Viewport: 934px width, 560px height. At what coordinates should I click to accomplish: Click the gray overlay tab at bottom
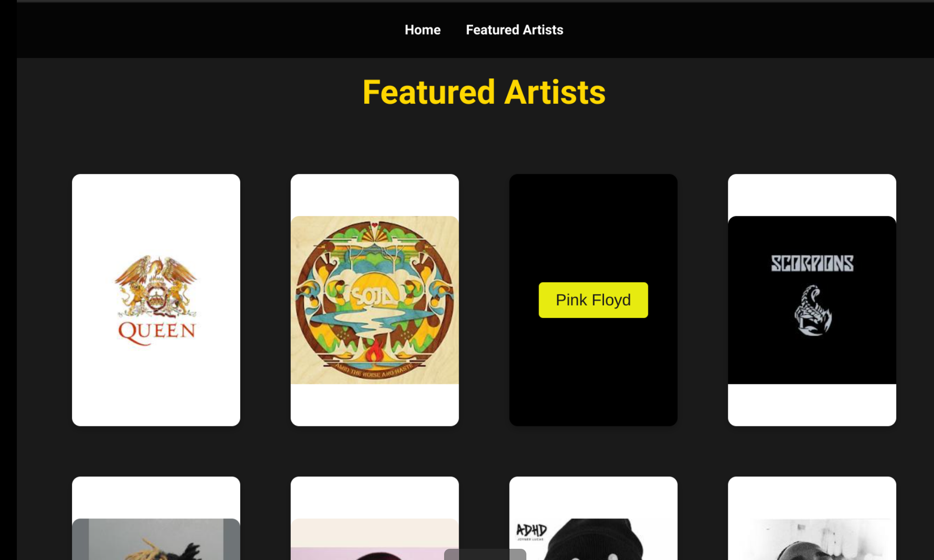(485, 554)
